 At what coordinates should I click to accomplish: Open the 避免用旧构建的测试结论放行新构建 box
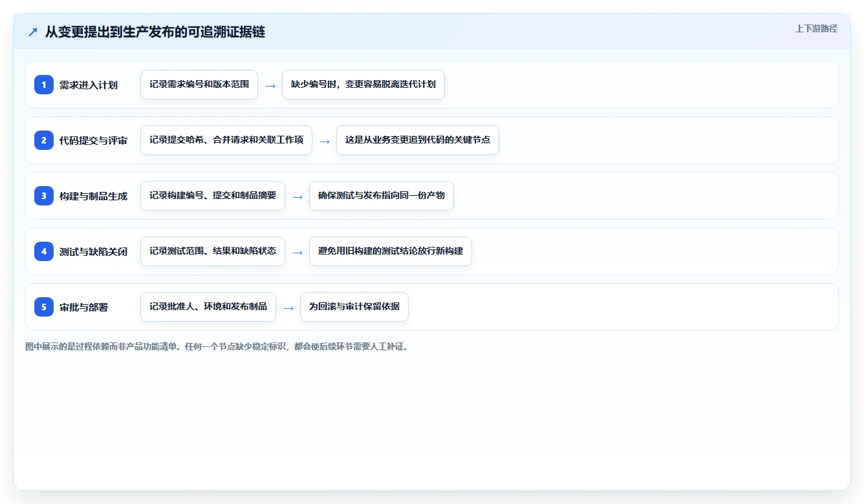391,251
